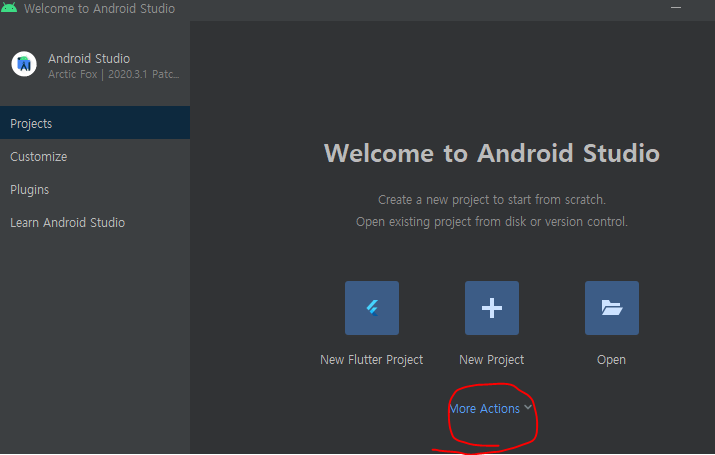This screenshot has height=455, width=715.
Task: Click 'Open existing project from disk' text
Action: pyautogui.click(x=492, y=222)
